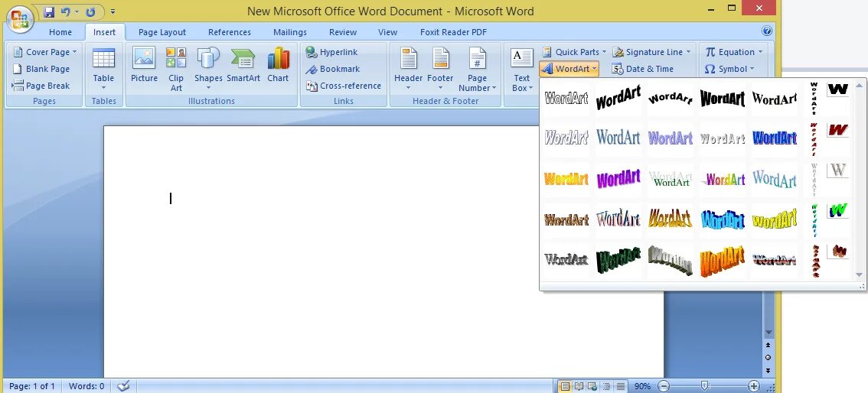Viewport: 868px width, 393px height.
Task: Switch to the Page Layout tab
Action: click(162, 32)
